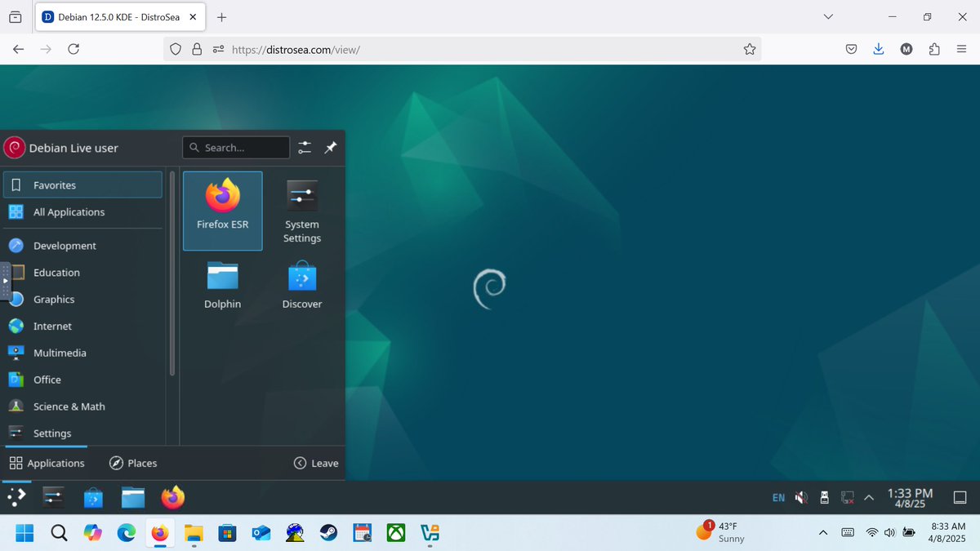Click the EN keyboard layout indicator
Viewport: 980px width, 551px height.
[778, 497]
